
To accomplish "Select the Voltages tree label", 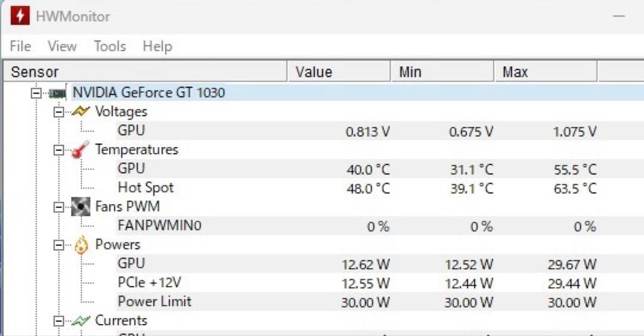I will (x=121, y=111).
